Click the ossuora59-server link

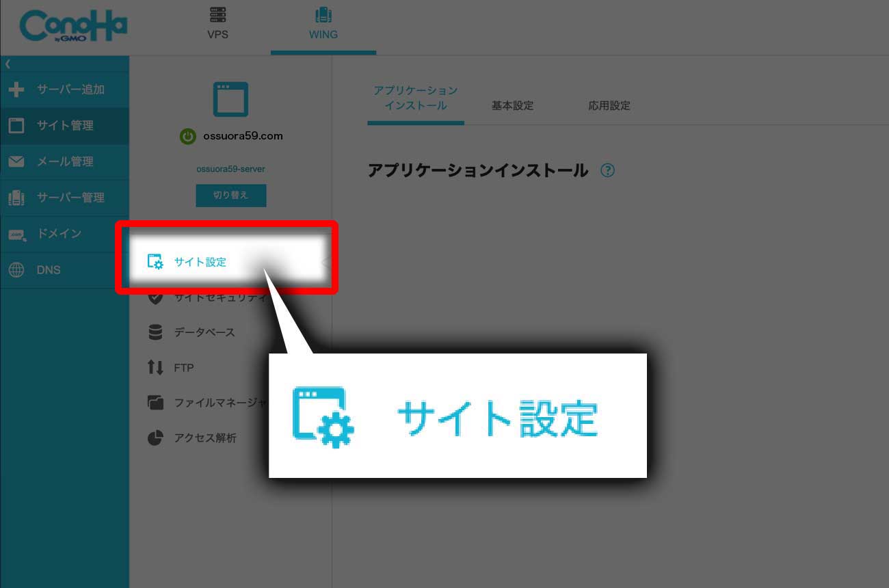pos(230,168)
